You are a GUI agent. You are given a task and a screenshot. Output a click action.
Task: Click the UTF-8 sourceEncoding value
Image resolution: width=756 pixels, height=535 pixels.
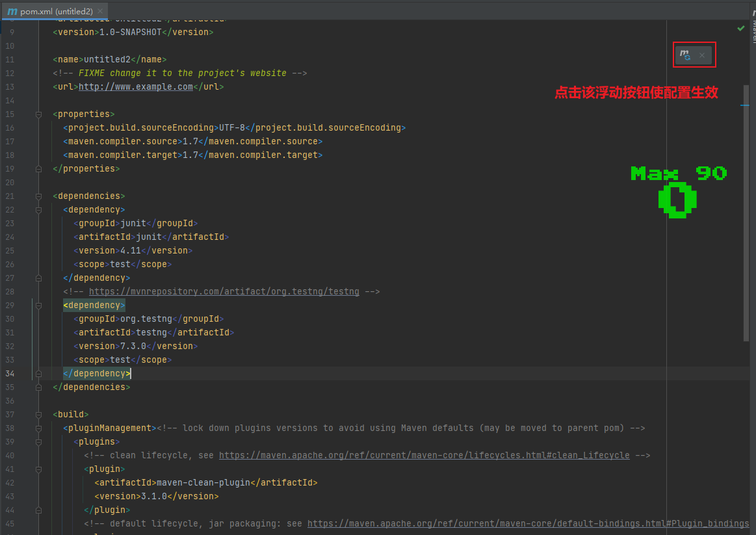coord(232,127)
